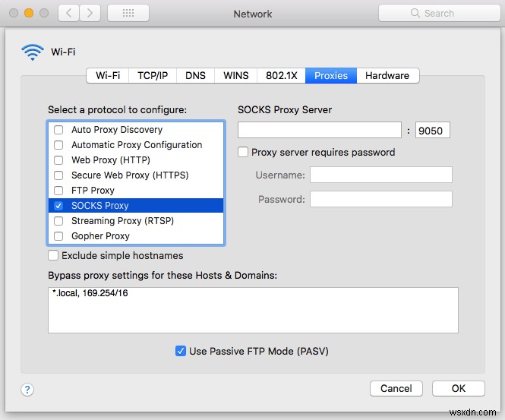Click the OK button
This screenshot has width=505, height=420.
(x=459, y=388)
